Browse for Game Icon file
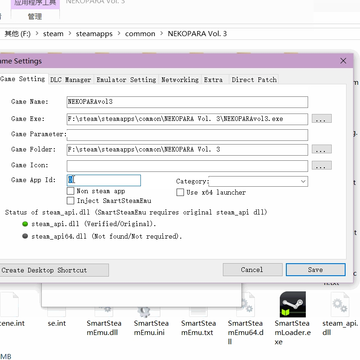 (x=321, y=165)
